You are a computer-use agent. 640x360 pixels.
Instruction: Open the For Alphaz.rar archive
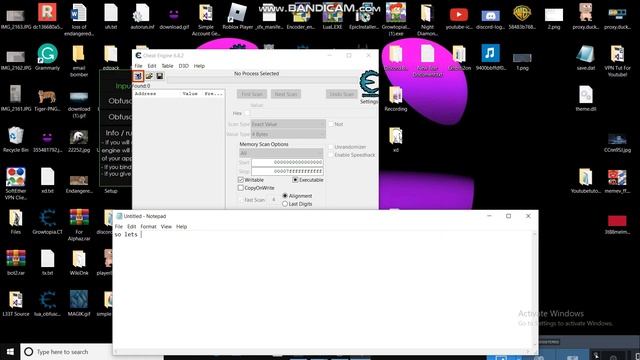coord(79,224)
